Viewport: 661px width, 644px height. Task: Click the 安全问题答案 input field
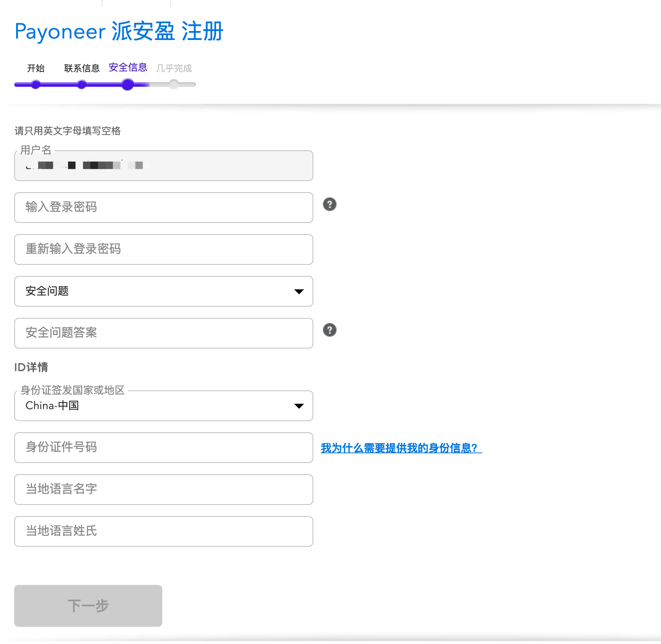[x=164, y=333]
